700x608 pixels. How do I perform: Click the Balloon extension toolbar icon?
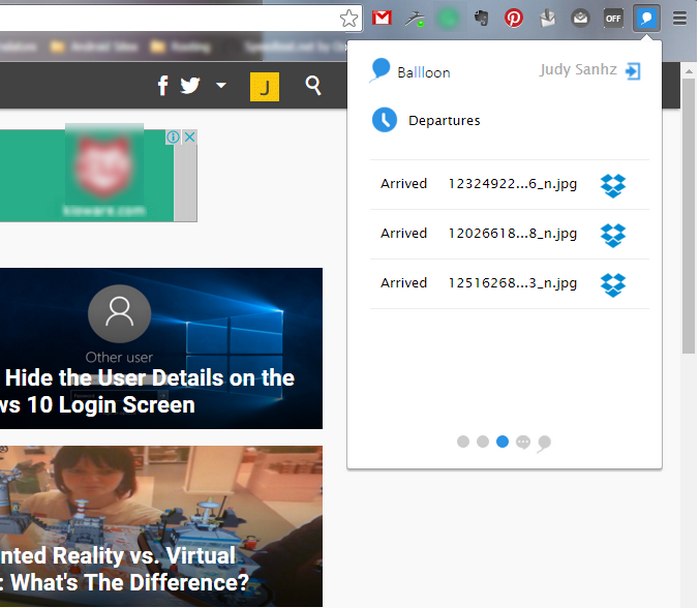click(x=647, y=18)
